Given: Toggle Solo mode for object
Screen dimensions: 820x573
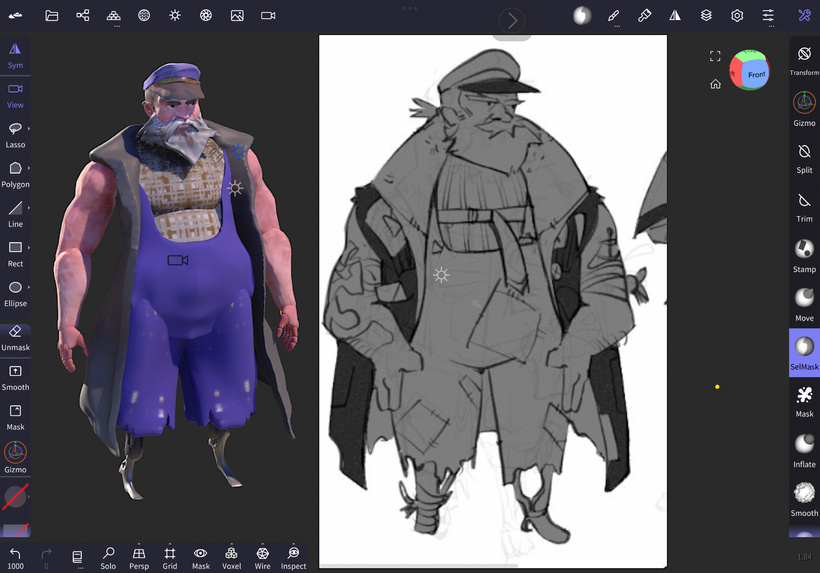Looking at the screenshot, I should [108, 557].
